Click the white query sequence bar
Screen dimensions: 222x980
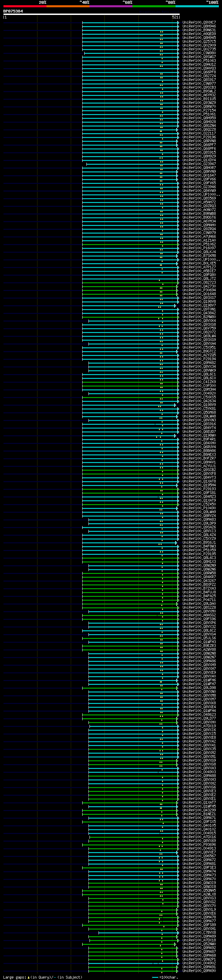[x=92, y=14]
